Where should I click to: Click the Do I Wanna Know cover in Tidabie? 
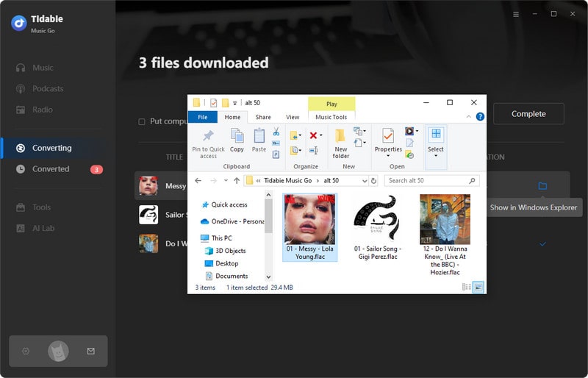[148, 243]
